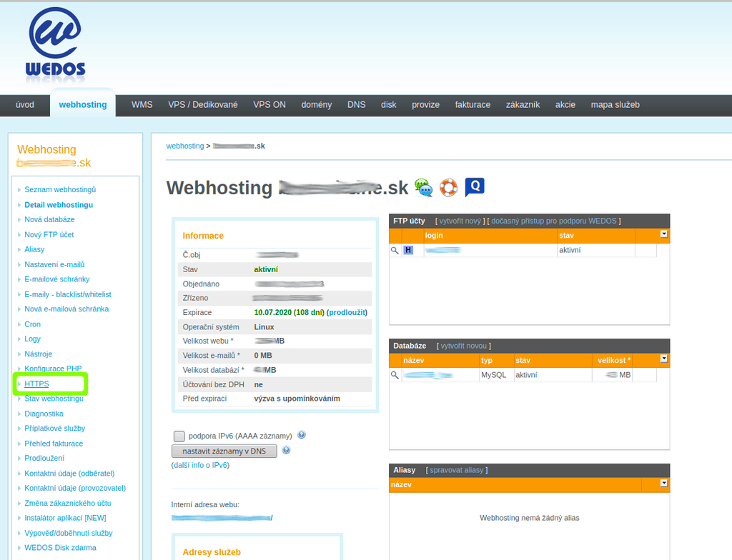The width and height of the screenshot is (732, 560).
Task: Open the VPS ON menu item
Action: point(269,105)
